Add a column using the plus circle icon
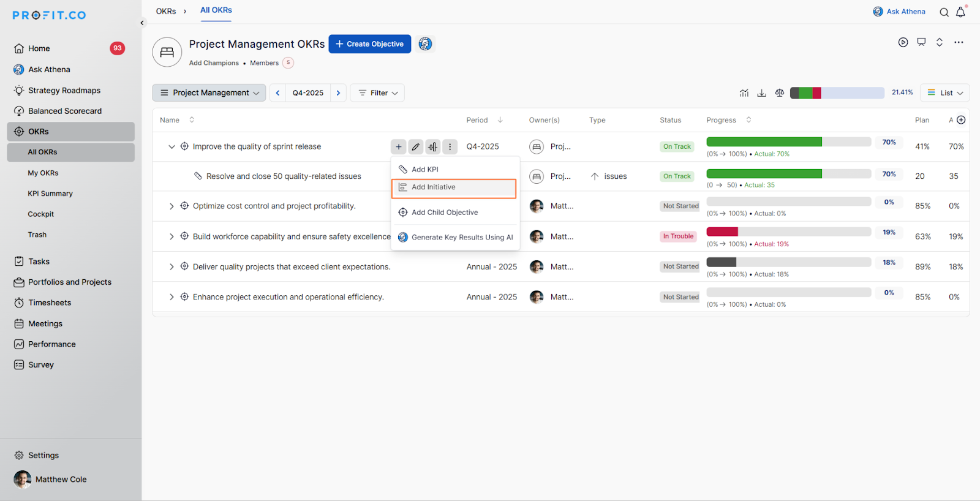Screen dimensions: 980x501 [x=961, y=120]
